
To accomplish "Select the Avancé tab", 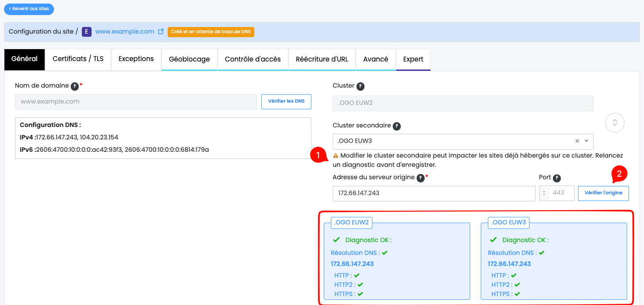I will (376, 59).
